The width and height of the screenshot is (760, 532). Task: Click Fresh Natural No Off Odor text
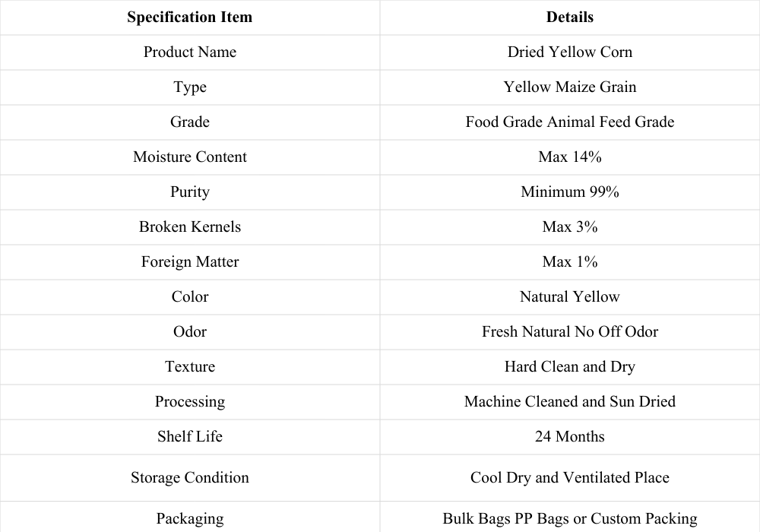click(569, 331)
